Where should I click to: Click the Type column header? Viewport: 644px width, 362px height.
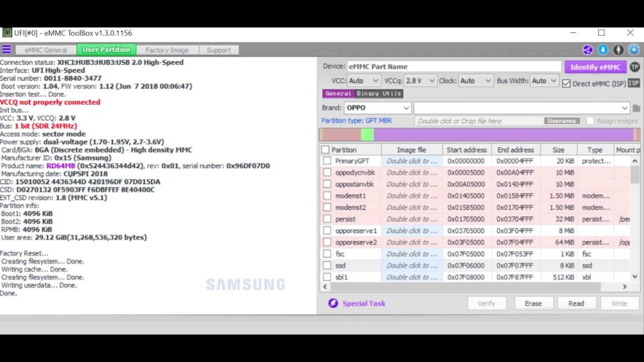[x=595, y=150]
